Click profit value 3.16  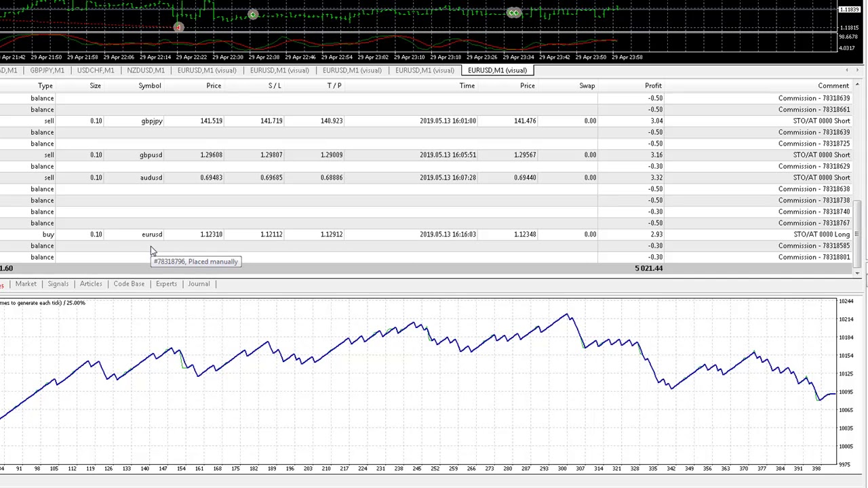tap(656, 155)
